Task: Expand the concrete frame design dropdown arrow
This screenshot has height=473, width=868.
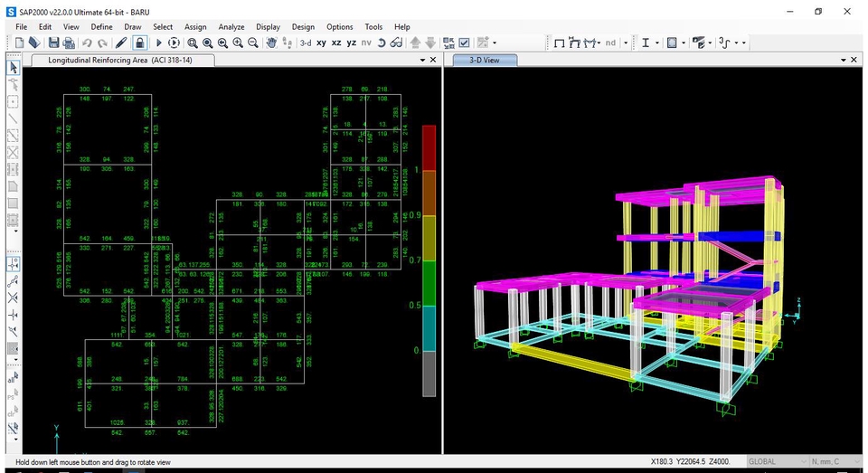Action: 684,43
